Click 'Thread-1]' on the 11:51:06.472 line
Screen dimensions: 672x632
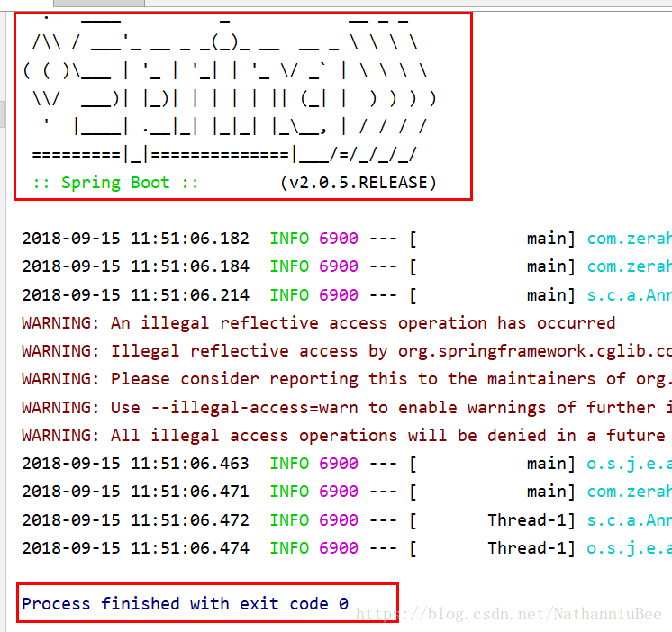tap(531, 520)
